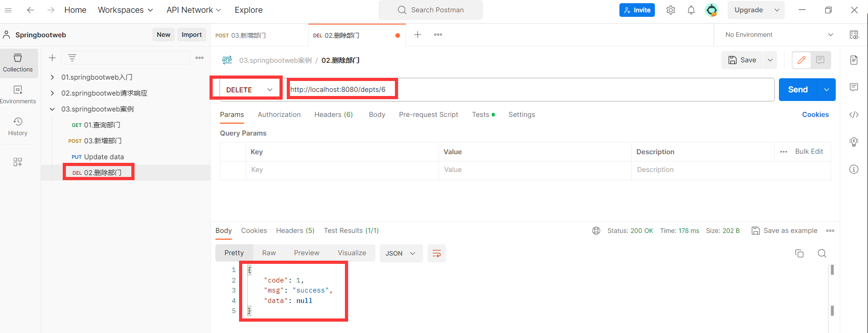Switch to edit mode pencil icon
The height and width of the screenshot is (333, 868).
pyautogui.click(x=802, y=60)
